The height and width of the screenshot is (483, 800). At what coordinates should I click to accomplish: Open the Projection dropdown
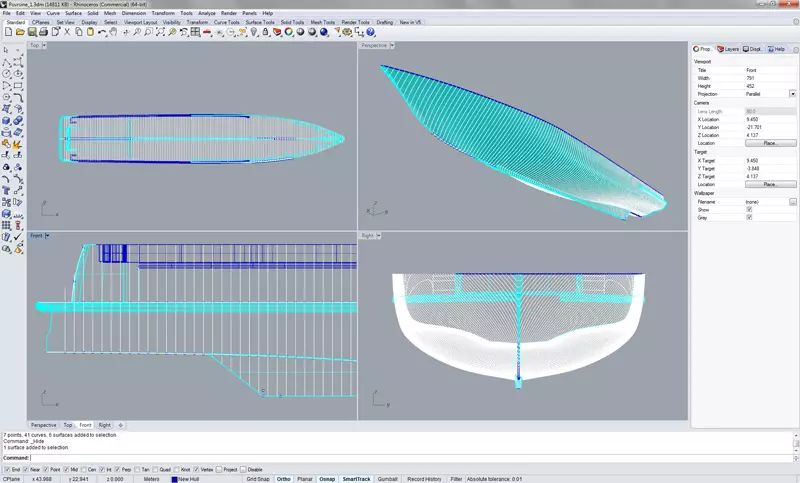(x=793, y=94)
